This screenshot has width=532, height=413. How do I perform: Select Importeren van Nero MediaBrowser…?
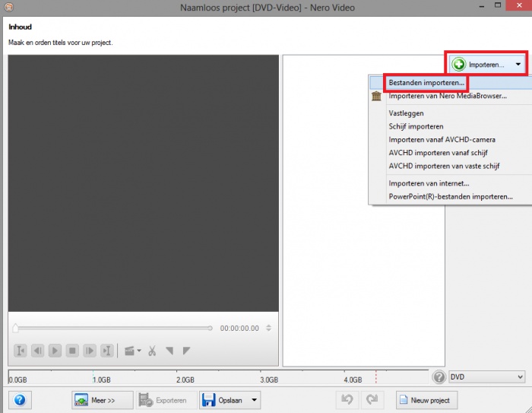pos(448,96)
